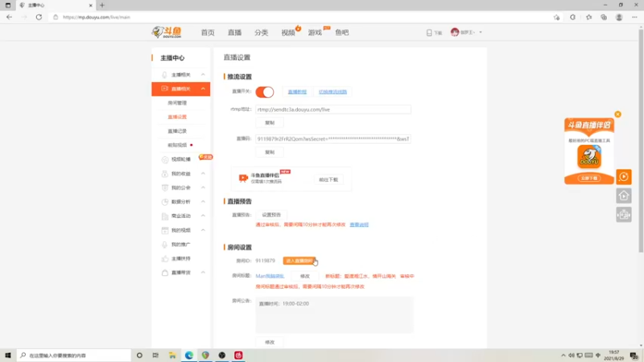Open the 查看说明 link

point(359,224)
